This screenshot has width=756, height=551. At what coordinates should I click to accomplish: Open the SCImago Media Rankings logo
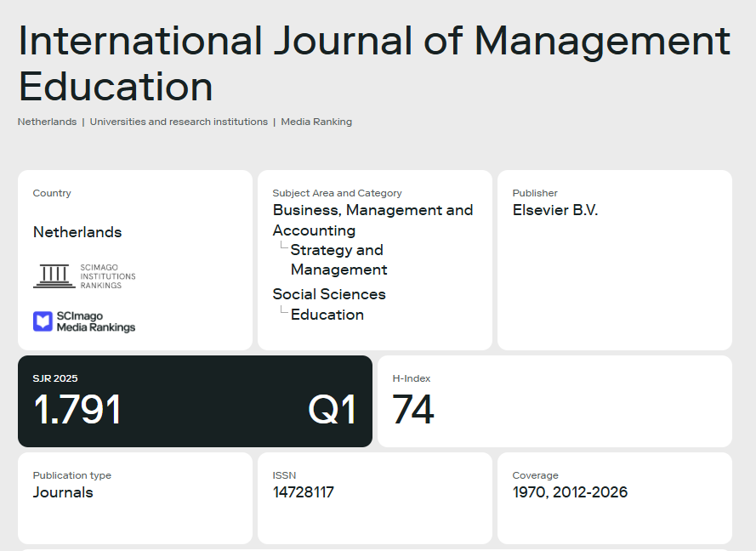coord(84,321)
